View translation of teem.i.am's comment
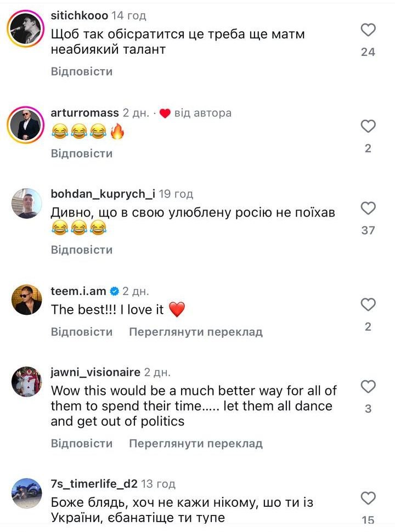Screen dimensions: 395x532 (x=195, y=332)
